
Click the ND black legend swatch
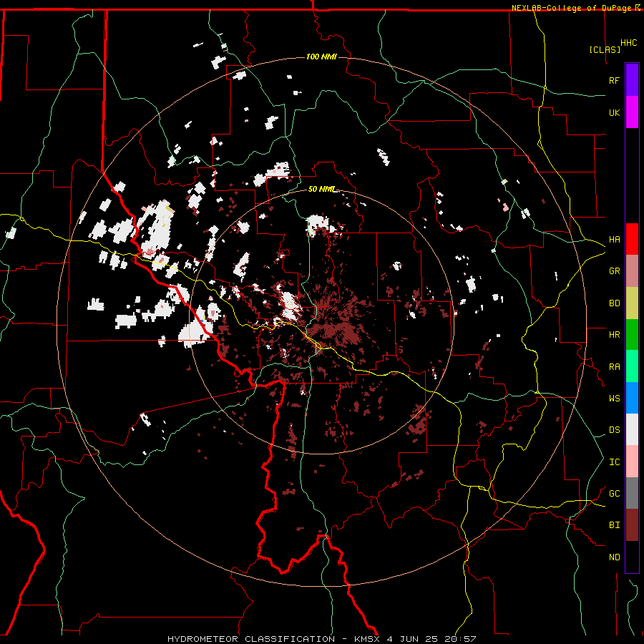(x=632, y=557)
